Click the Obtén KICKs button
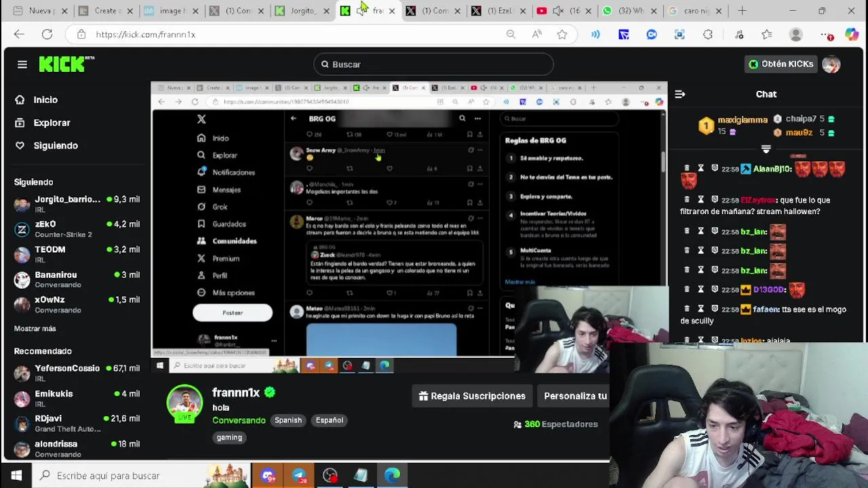Viewport: 868px width, 488px height. tap(781, 64)
